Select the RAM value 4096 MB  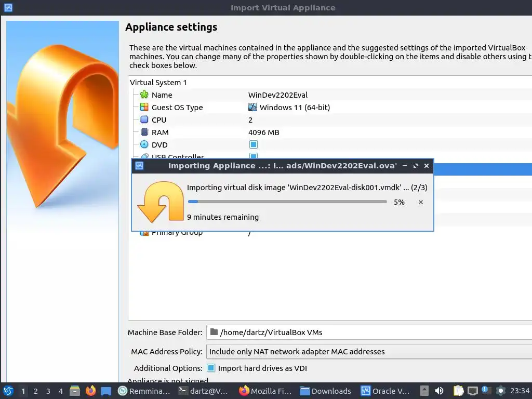tap(263, 132)
